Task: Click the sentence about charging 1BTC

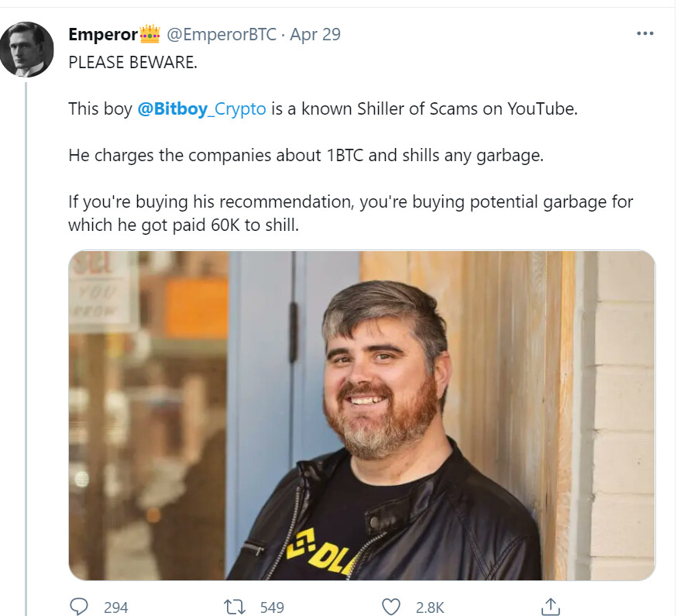Action: [306, 155]
